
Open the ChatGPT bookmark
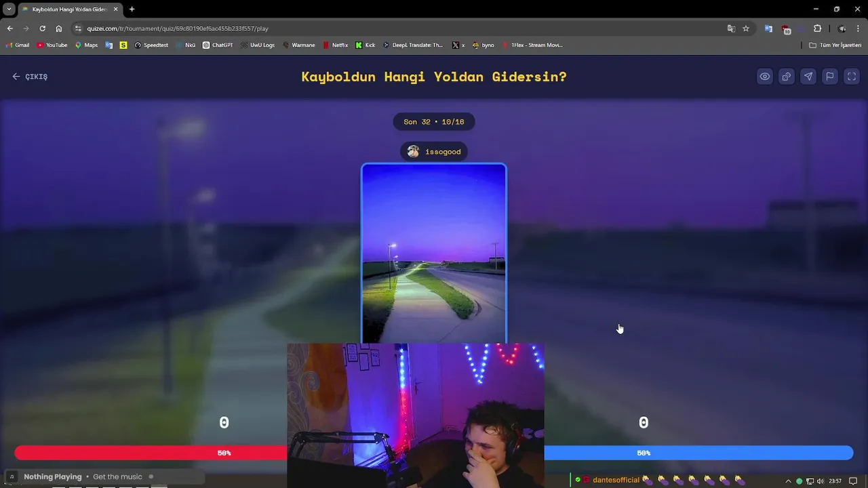pyautogui.click(x=218, y=45)
